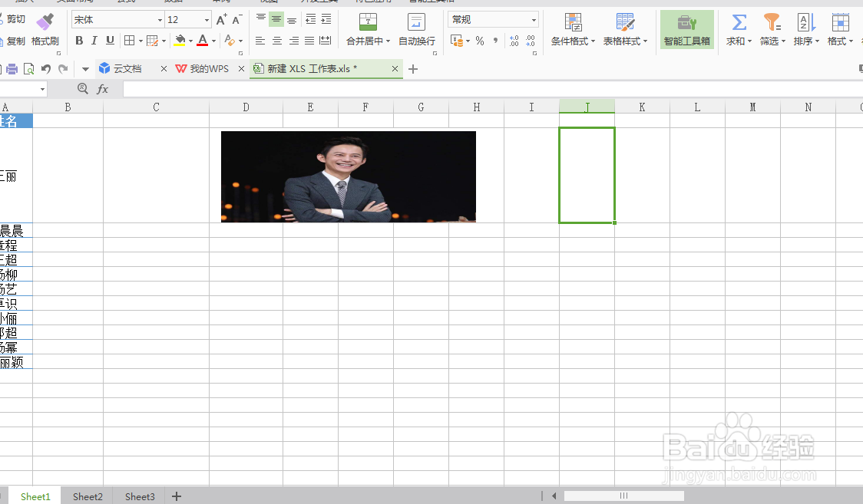The width and height of the screenshot is (863, 504).
Task: Align cell text to the right
Action: point(294,41)
